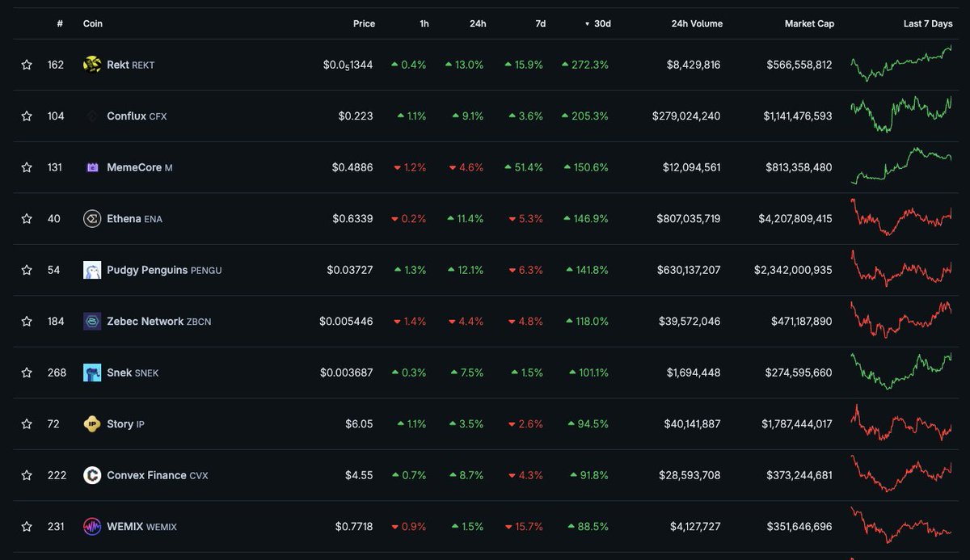Favorite Ethena with its star icon

(x=27, y=219)
